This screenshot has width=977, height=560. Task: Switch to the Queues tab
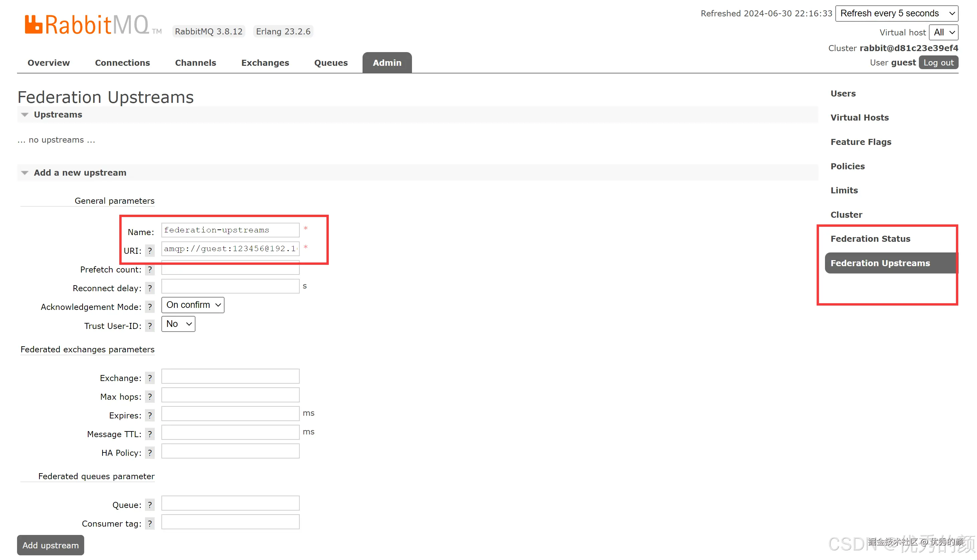330,63
